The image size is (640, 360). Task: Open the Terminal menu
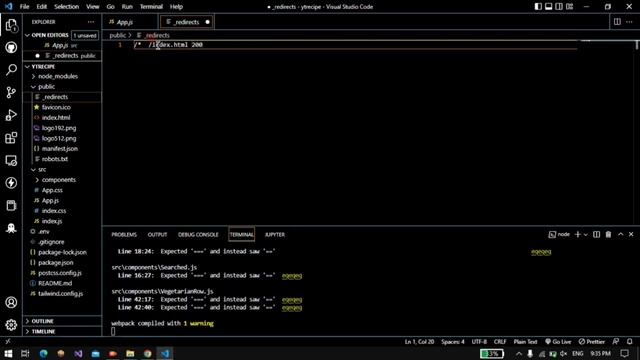[x=151, y=7]
